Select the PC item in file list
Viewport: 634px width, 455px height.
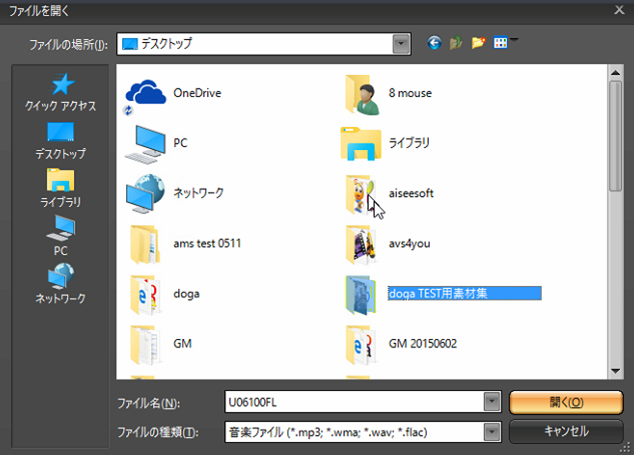point(157,143)
